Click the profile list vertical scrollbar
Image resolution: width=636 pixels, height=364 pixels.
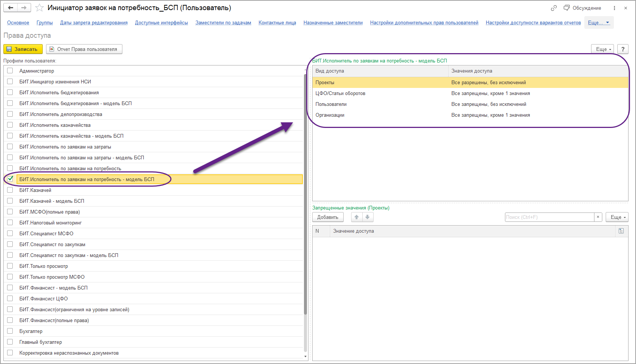pos(305,195)
